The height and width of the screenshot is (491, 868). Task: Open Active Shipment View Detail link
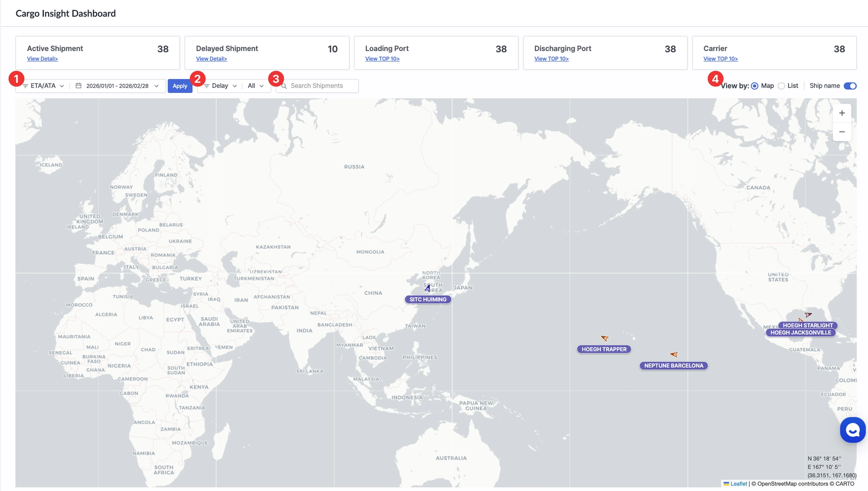[x=42, y=59]
